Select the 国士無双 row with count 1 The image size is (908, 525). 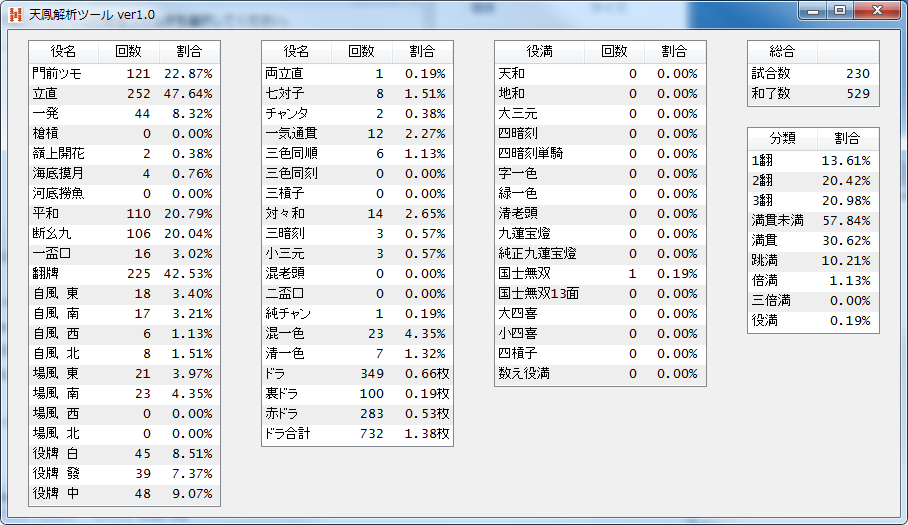point(601,274)
